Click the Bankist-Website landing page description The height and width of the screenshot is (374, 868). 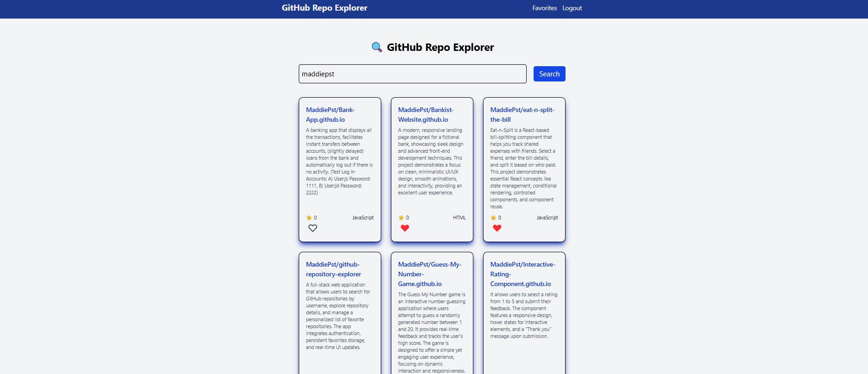pyautogui.click(x=432, y=162)
